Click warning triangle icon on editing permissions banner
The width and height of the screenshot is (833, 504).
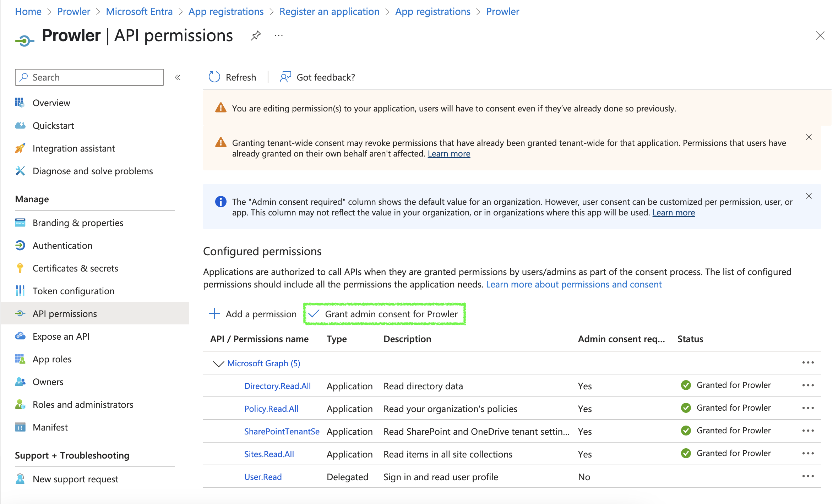220,108
